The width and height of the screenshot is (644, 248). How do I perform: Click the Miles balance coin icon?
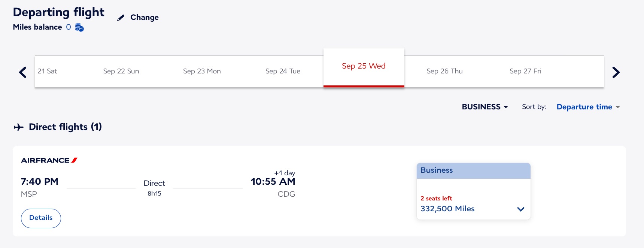[79, 27]
